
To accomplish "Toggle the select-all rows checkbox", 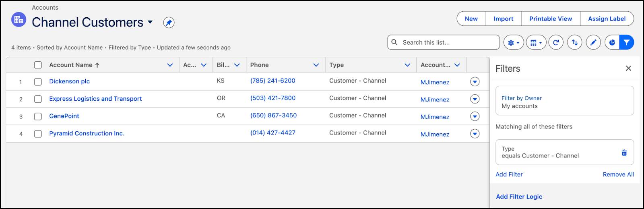I will pyautogui.click(x=38, y=65).
